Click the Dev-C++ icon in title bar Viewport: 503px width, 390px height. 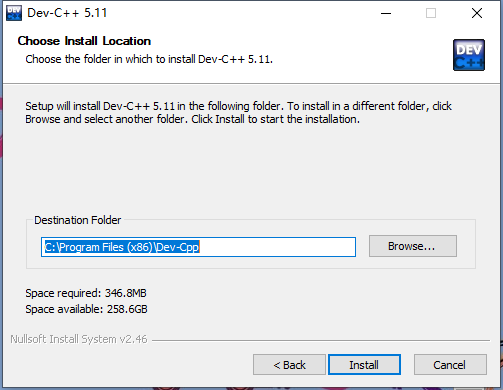pyautogui.click(x=14, y=13)
